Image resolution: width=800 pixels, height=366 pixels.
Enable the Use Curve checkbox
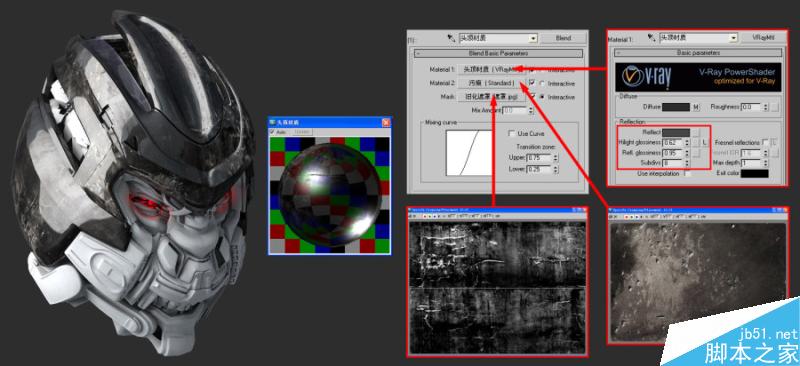[x=512, y=134]
